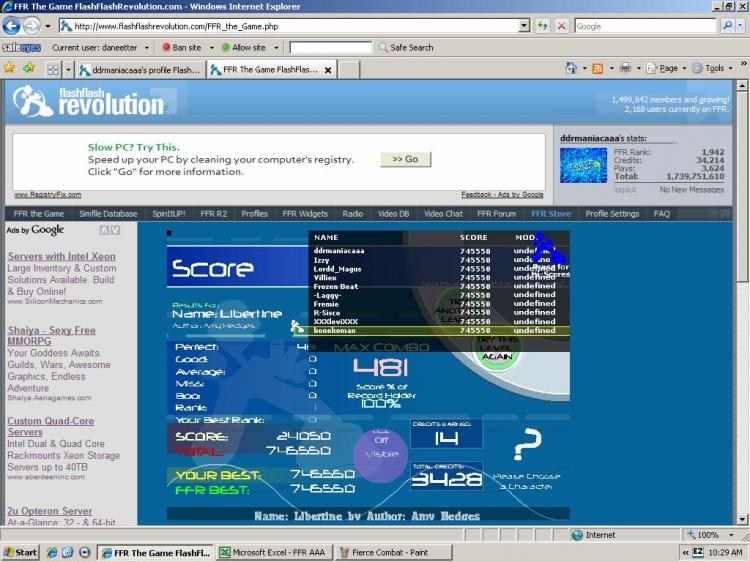Click the question mark character chooser
Viewport: 750px width, 562px height.
(x=527, y=444)
